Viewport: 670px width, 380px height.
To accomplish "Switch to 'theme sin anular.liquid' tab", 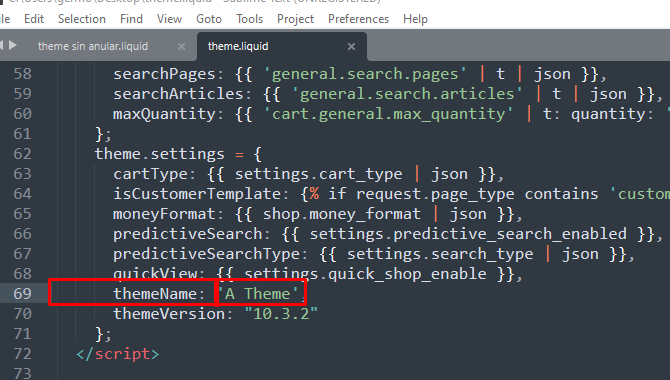I will (93, 46).
